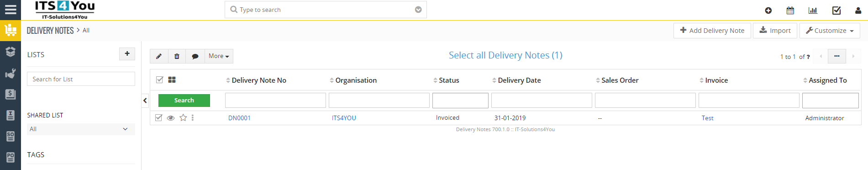Open the hamburger main menu

point(11,10)
